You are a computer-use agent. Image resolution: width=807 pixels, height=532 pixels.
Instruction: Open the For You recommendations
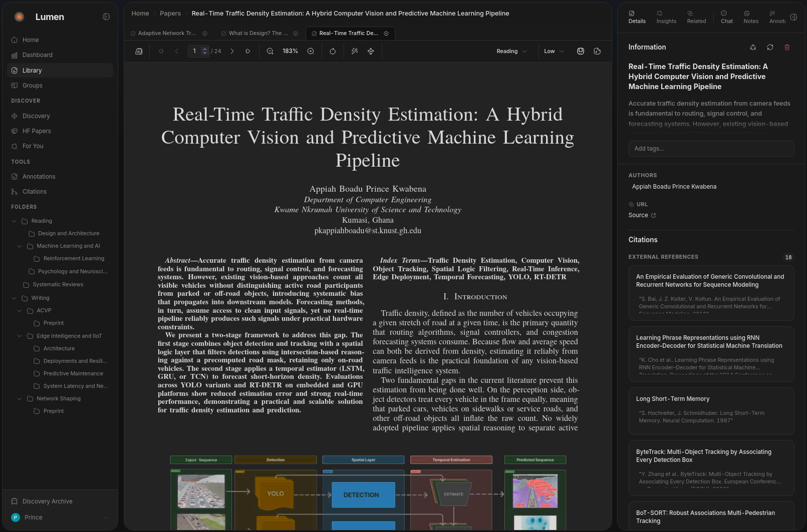coord(60,146)
